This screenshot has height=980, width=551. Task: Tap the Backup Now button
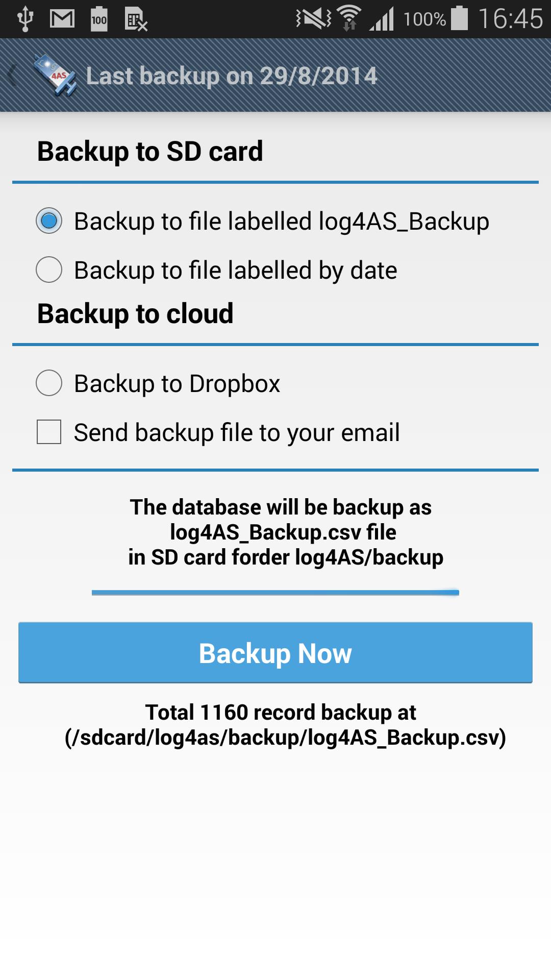pos(275,652)
